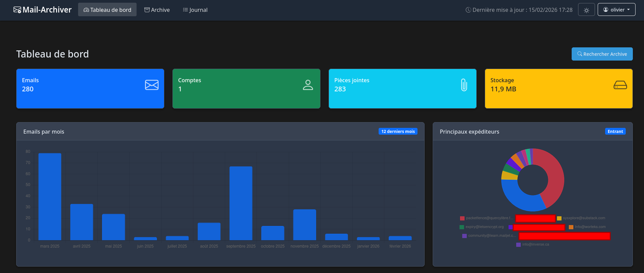
Task: Toggle the expiry@letsencrypt.org legend green swatch
Action: click(x=462, y=227)
